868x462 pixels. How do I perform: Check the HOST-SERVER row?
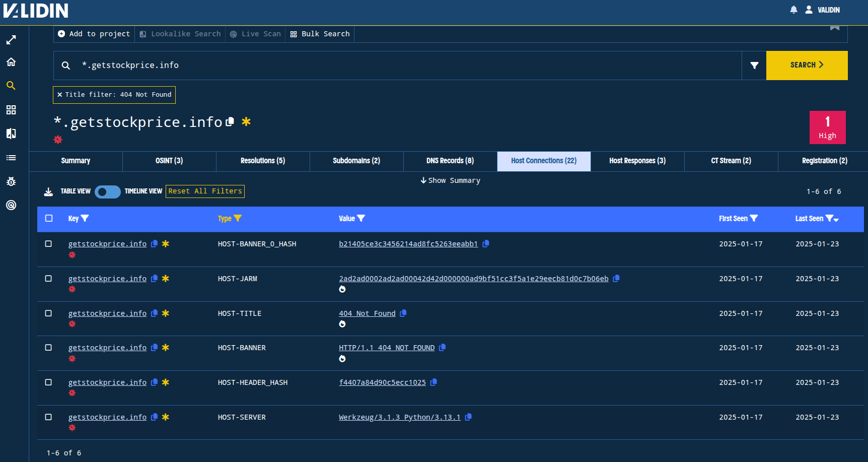coord(48,417)
